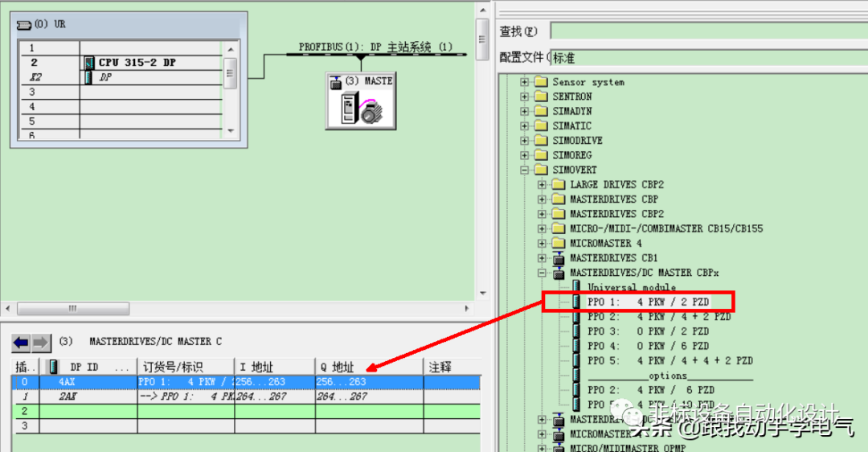868x452 pixels.
Task: Select slot 1 row with 2AX
Action: [247, 397]
